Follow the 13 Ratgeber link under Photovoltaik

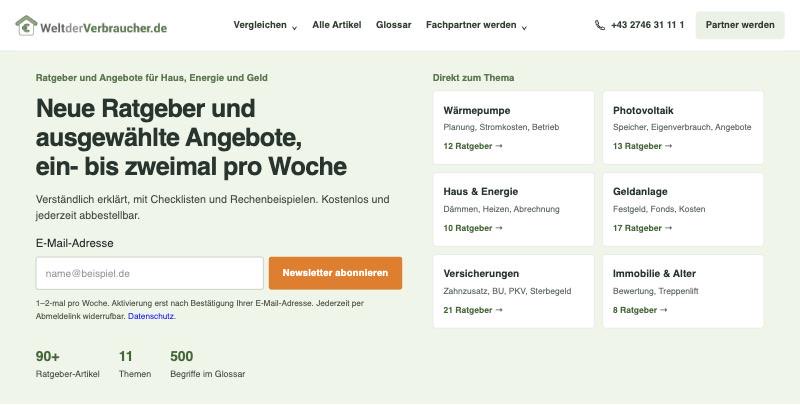point(642,146)
